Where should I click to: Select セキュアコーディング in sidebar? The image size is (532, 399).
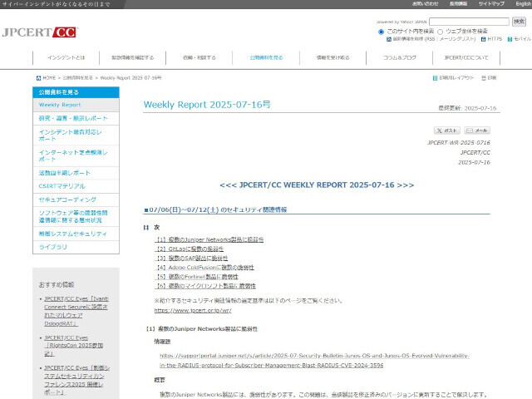click(76, 199)
